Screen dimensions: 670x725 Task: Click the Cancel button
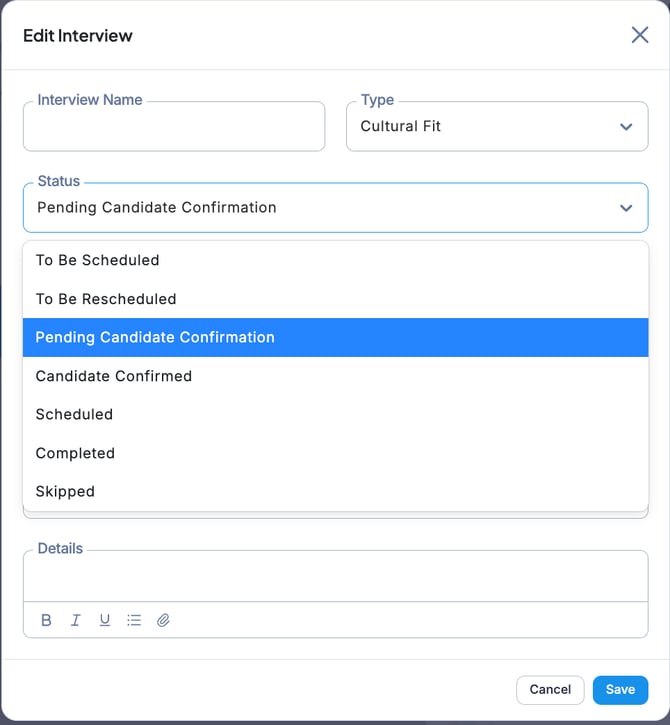[x=550, y=689]
